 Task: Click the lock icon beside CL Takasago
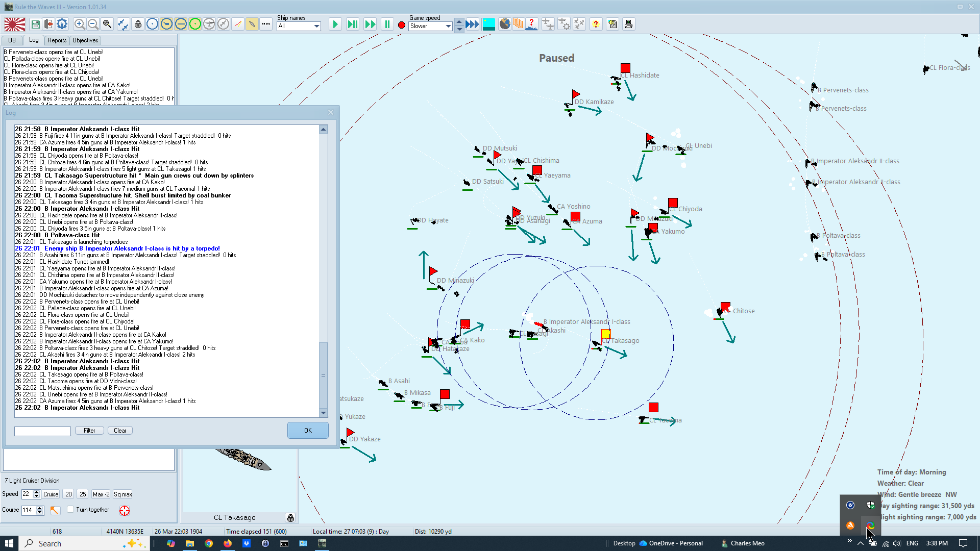coord(290,518)
